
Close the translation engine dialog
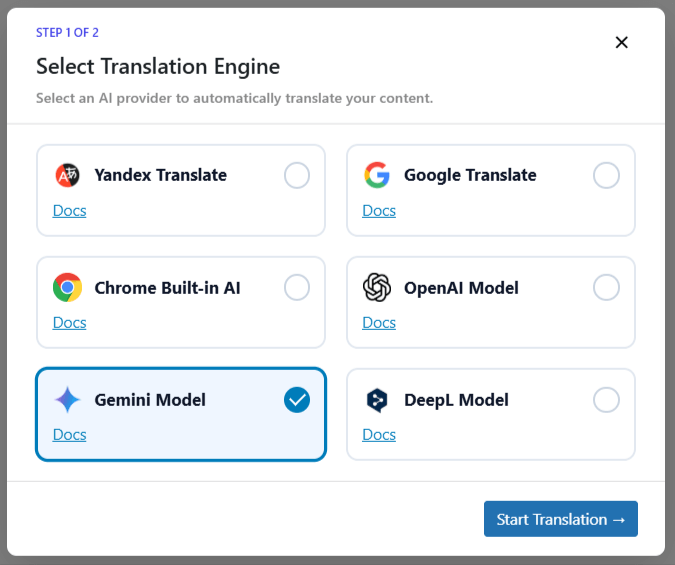621,42
